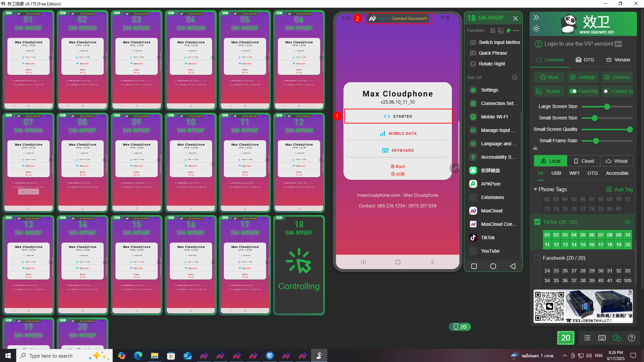
Task: Adjust the Small Frame Rate slider
Action: coord(596,141)
